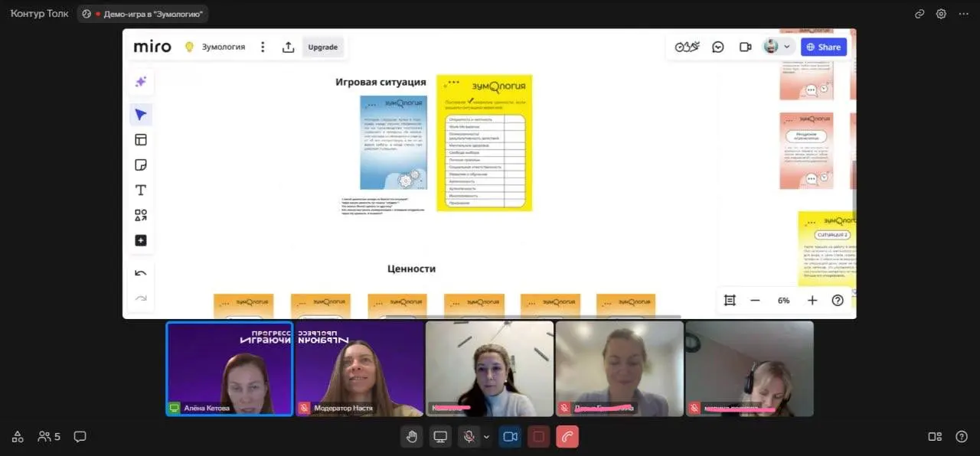980x456 pixels.
Task: Open the meeting apps shapes icon
Action: tap(18, 437)
